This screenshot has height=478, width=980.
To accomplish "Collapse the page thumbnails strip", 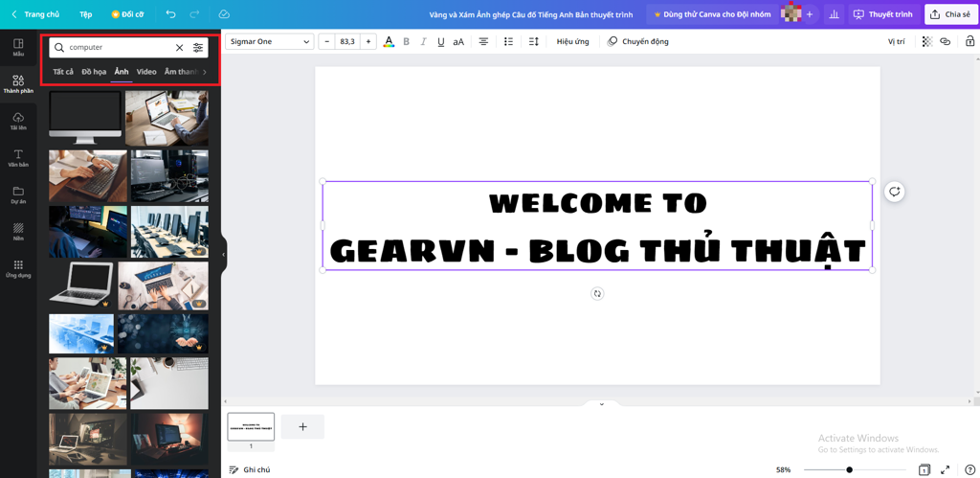I will [x=601, y=404].
